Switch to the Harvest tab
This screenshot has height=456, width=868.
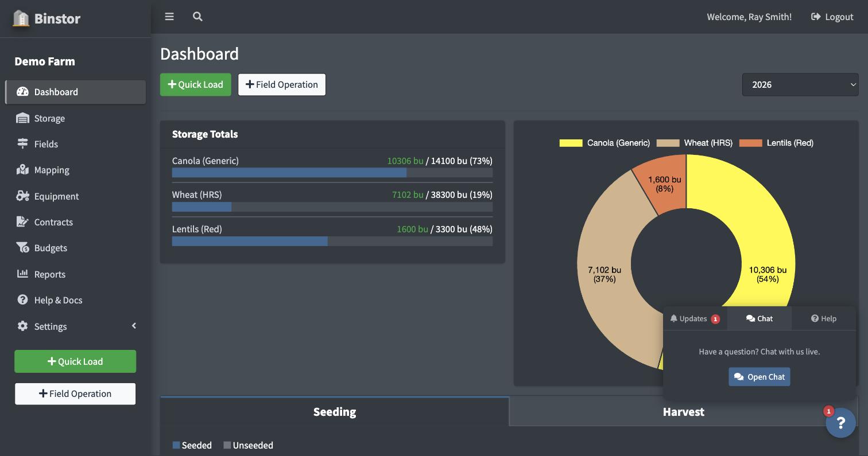(x=683, y=412)
